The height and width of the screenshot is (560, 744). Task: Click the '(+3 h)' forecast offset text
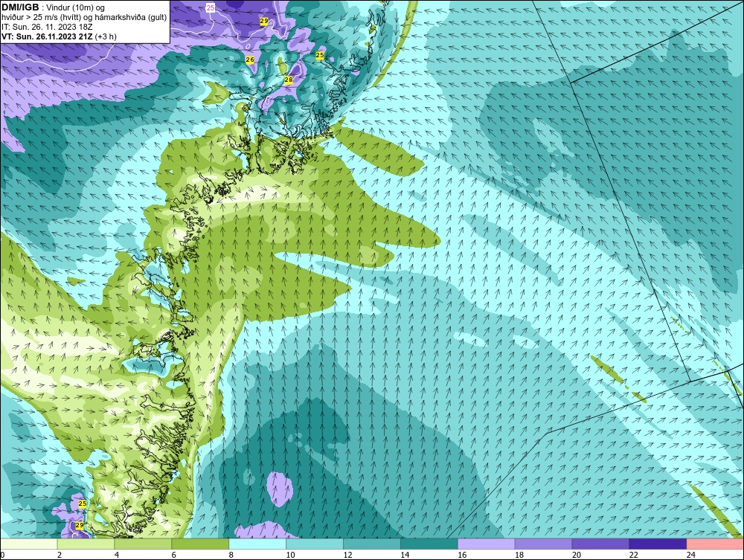[x=106, y=36]
